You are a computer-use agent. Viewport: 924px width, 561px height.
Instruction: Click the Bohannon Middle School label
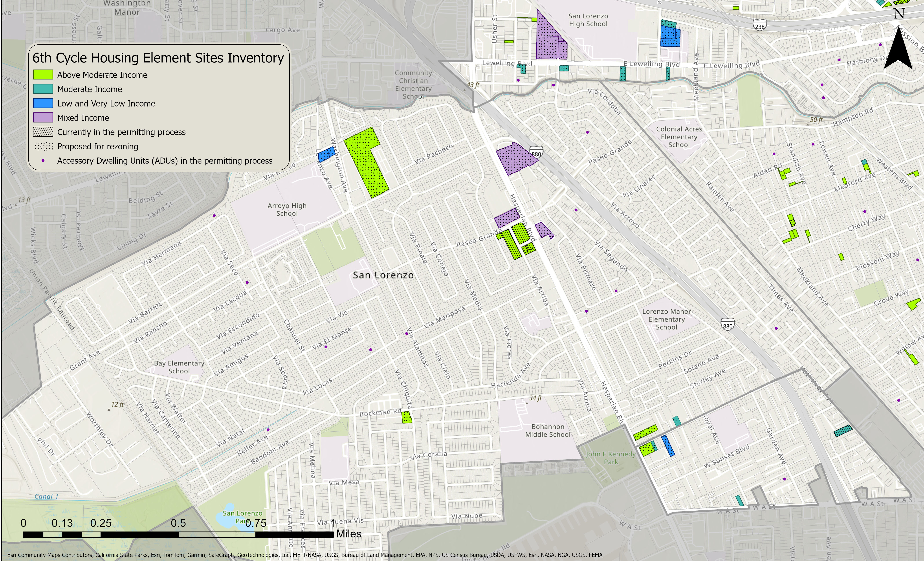point(548,431)
